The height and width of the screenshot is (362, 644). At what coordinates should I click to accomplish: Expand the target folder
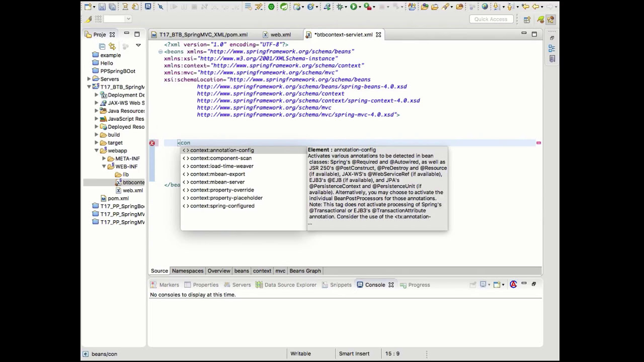pyautogui.click(x=97, y=143)
